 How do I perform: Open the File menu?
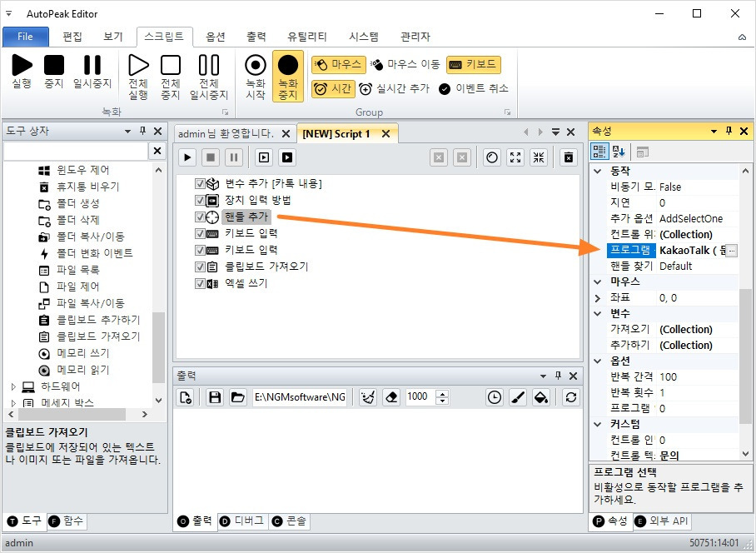pyautogui.click(x=26, y=37)
